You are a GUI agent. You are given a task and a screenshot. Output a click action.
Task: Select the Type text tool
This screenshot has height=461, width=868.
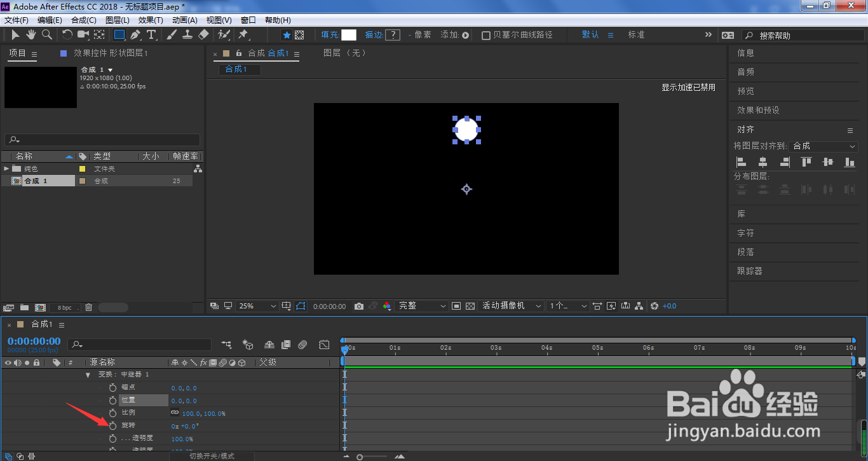(x=151, y=34)
